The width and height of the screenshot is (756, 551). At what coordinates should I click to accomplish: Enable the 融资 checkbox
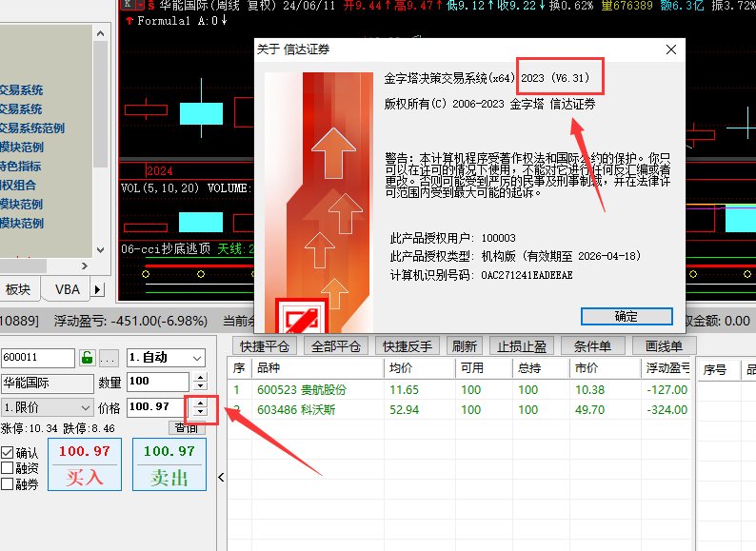point(7,468)
